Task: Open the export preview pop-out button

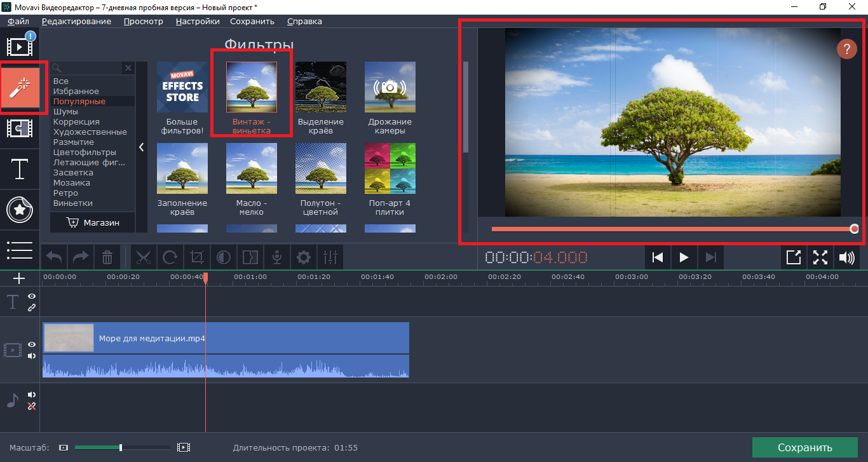Action: tap(794, 257)
